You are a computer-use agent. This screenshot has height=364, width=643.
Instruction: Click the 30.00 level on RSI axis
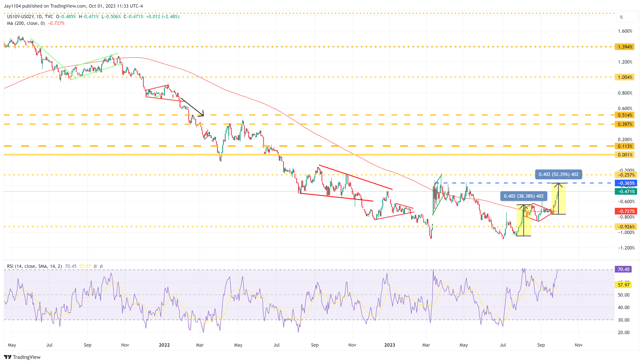click(623, 320)
